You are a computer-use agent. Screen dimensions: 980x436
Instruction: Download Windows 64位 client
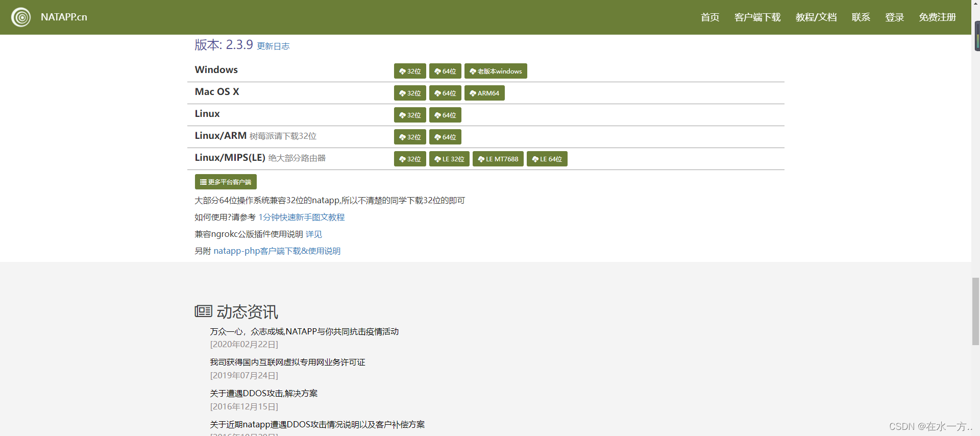[x=445, y=71]
